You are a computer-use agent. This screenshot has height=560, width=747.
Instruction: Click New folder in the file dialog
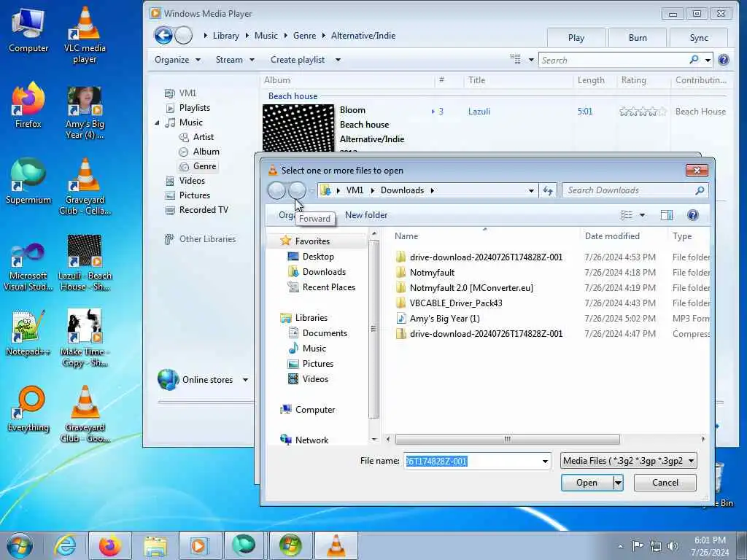pyautogui.click(x=366, y=215)
